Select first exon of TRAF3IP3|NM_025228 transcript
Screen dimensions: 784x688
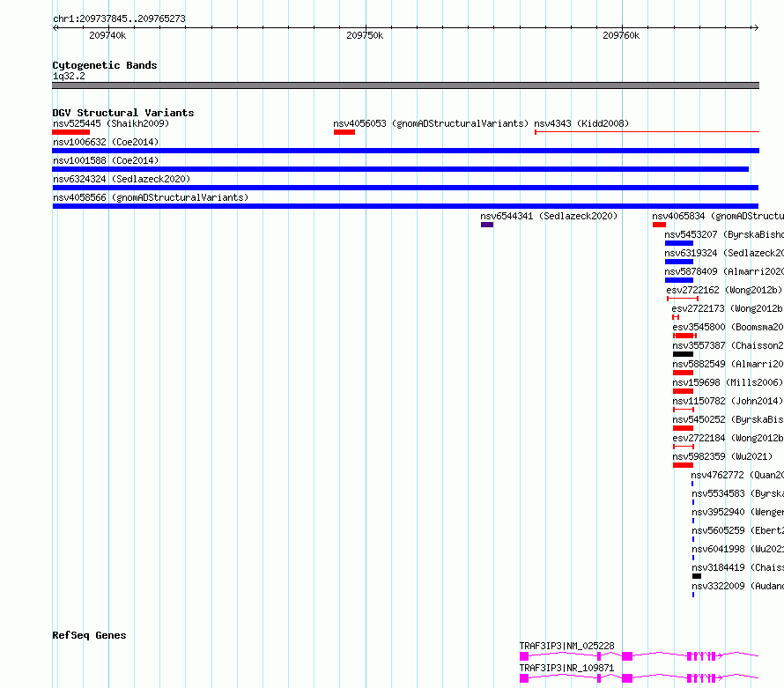[x=524, y=656]
